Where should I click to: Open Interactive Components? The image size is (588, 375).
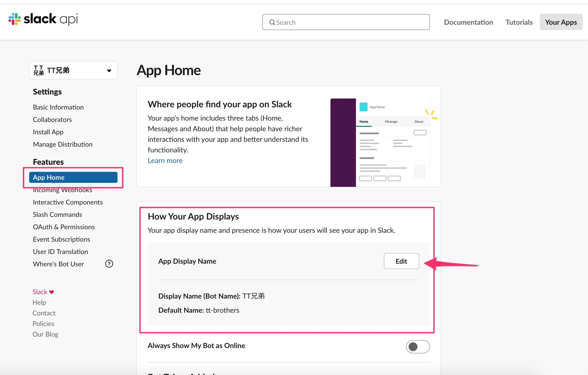pos(68,202)
